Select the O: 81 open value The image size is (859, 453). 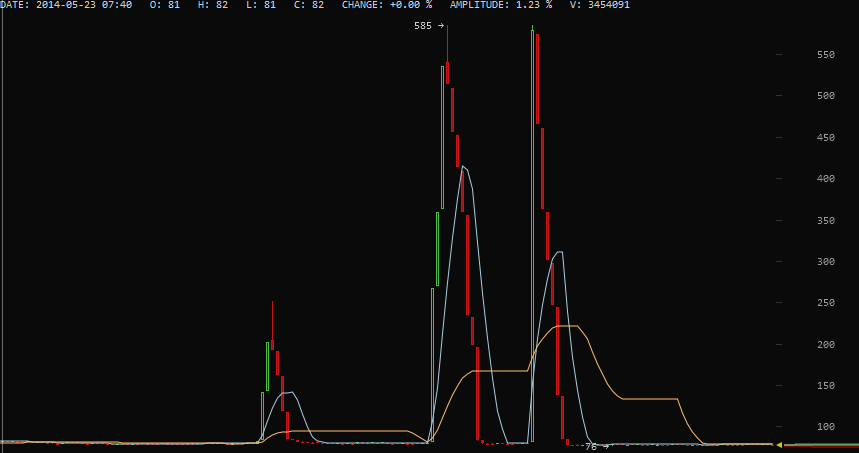[164, 5]
